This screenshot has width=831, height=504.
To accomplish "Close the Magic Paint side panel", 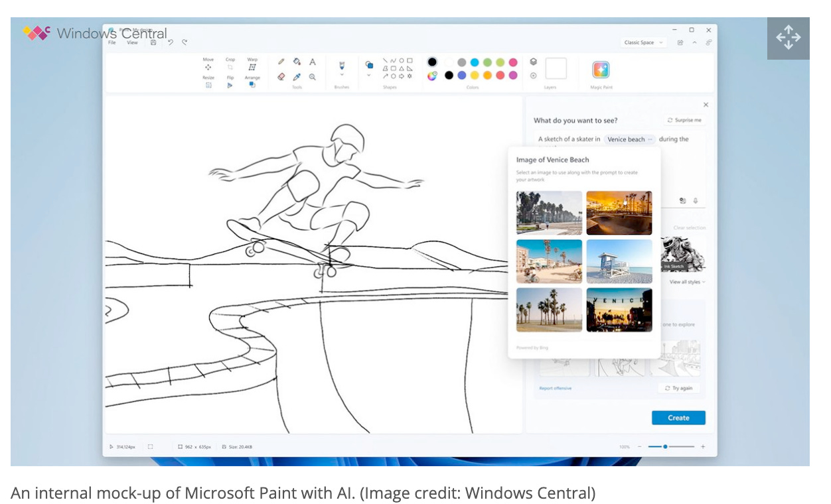I will click(706, 105).
